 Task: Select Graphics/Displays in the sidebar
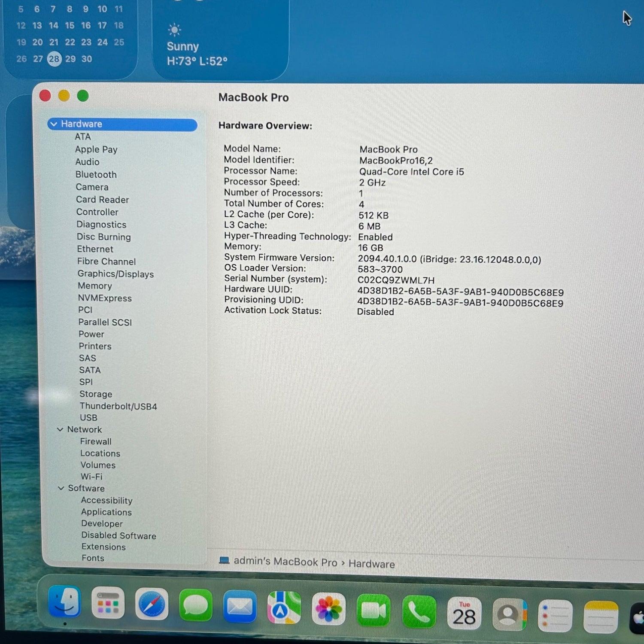point(115,274)
